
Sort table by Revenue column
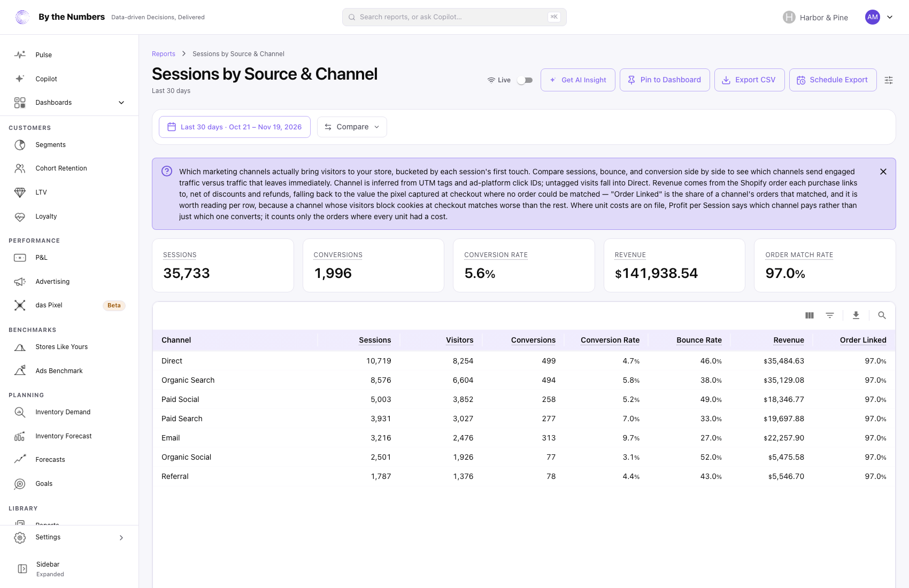point(789,340)
